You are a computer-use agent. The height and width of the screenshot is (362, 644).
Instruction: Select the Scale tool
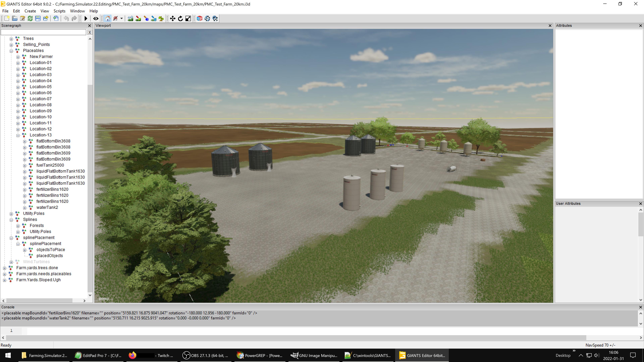(188, 18)
